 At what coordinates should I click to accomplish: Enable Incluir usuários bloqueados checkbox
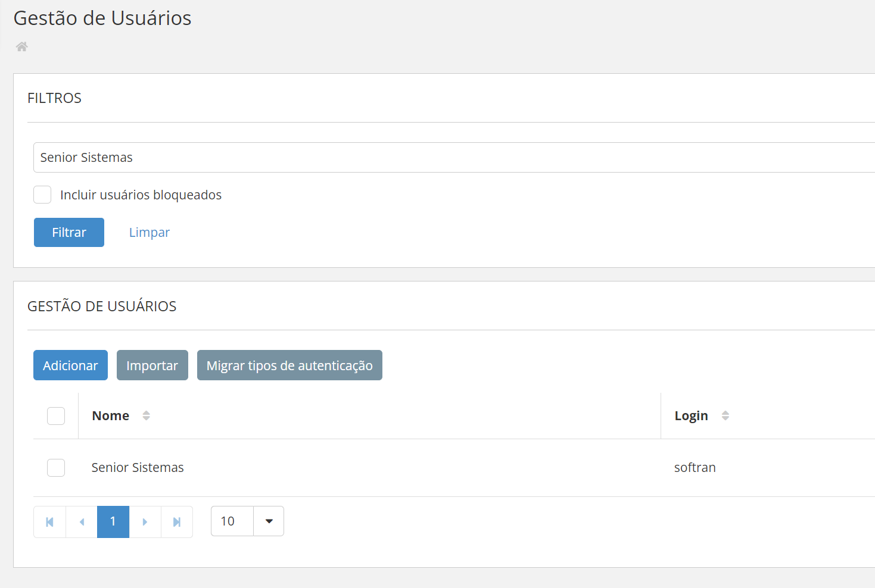point(42,195)
